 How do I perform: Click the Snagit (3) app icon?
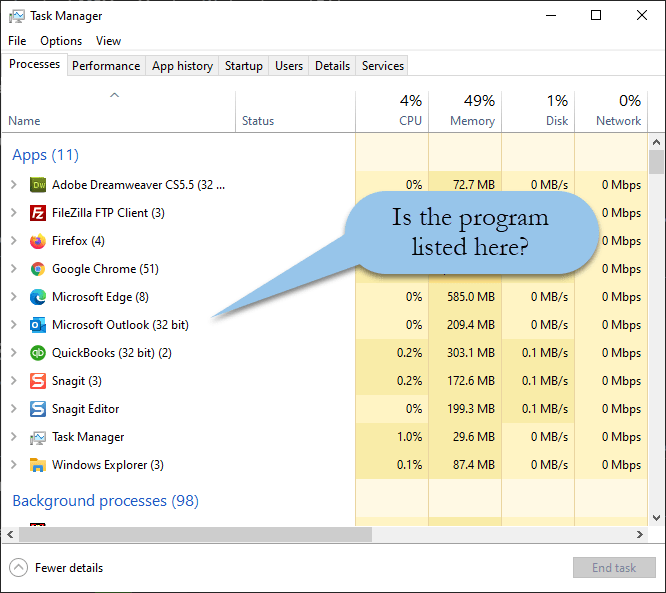point(38,381)
